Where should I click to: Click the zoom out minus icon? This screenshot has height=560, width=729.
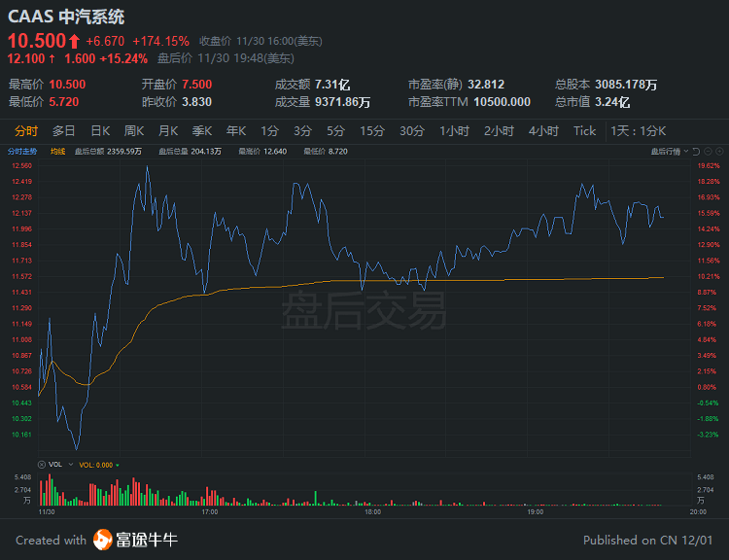(x=708, y=152)
